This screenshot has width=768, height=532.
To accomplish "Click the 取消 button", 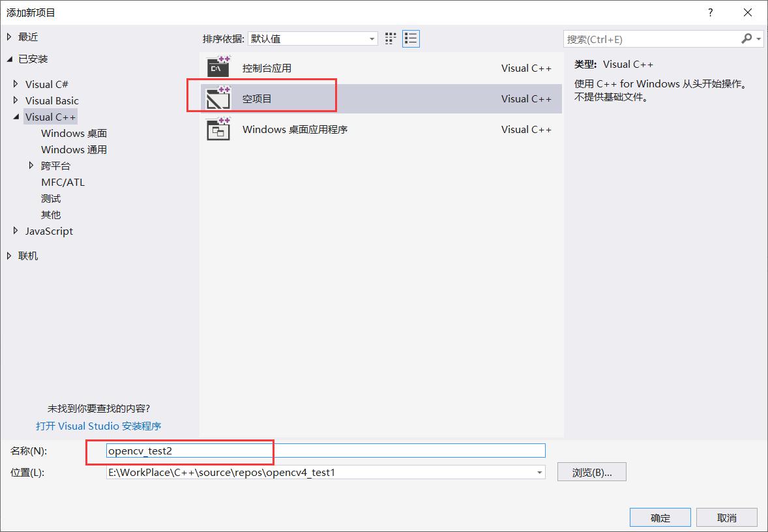I will (727, 518).
